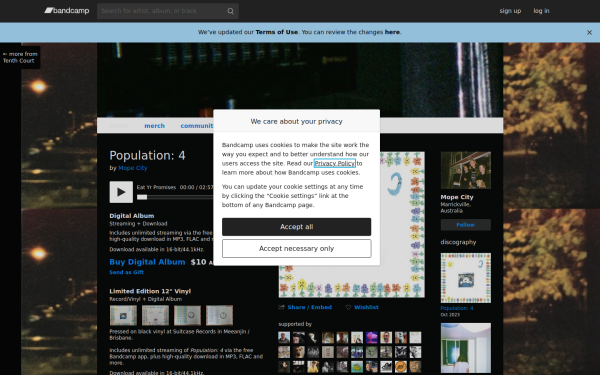Click the Limited Edition 12" Vinyl heading
The width and height of the screenshot is (600, 375).
(150, 291)
